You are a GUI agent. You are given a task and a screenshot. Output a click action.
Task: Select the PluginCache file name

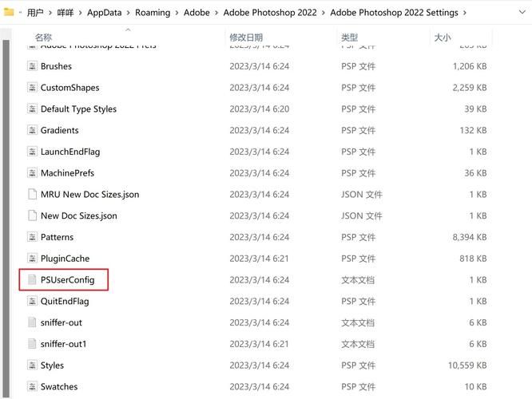66,259
